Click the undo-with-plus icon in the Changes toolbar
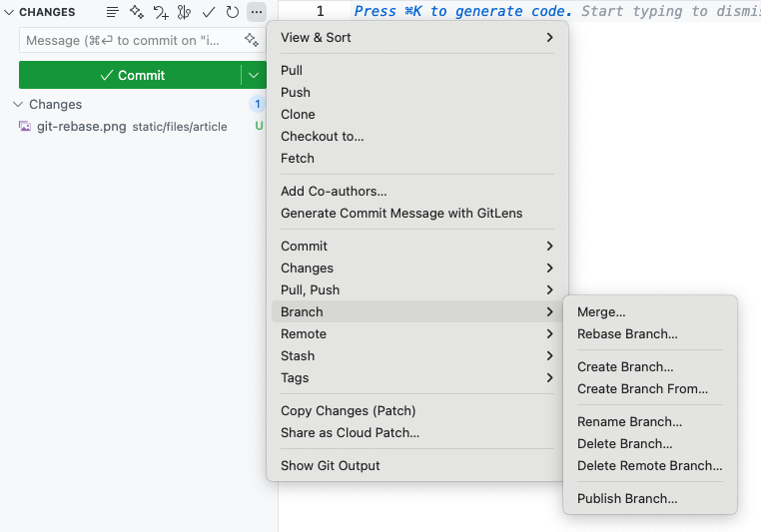Viewport: 761px width, 532px height. coord(161,12)
